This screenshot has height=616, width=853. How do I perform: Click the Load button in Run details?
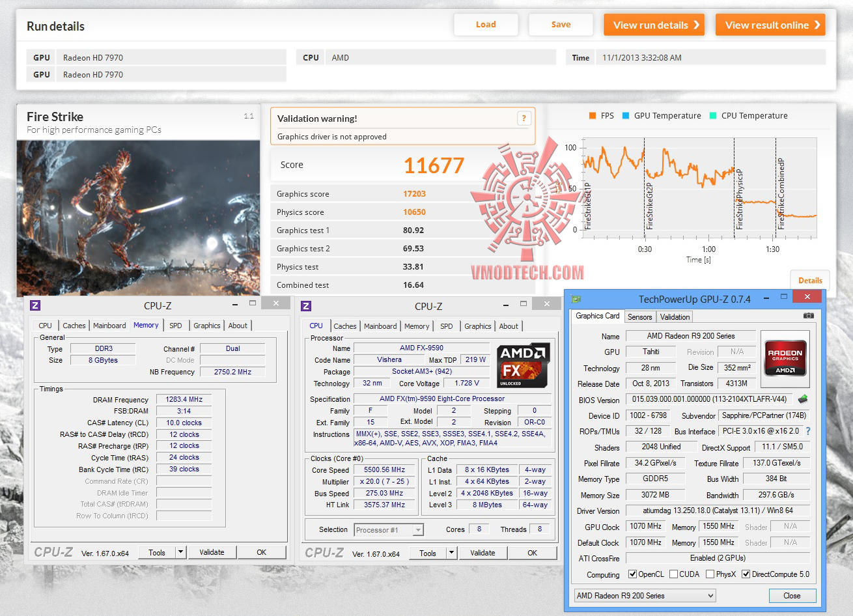(x=486, y=25)
